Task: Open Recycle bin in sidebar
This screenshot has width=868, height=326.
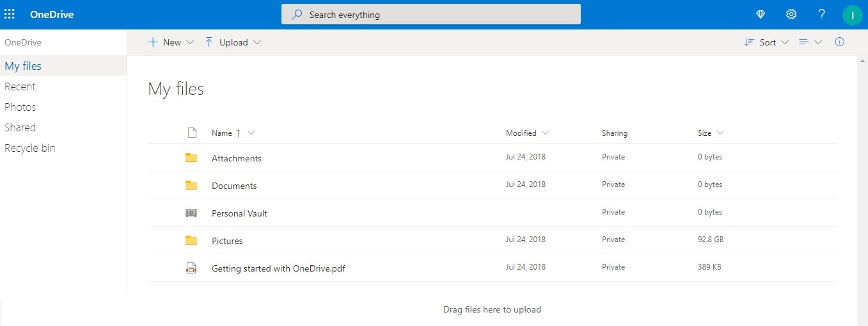Action: pyautogui.click(x=29, y=148)
